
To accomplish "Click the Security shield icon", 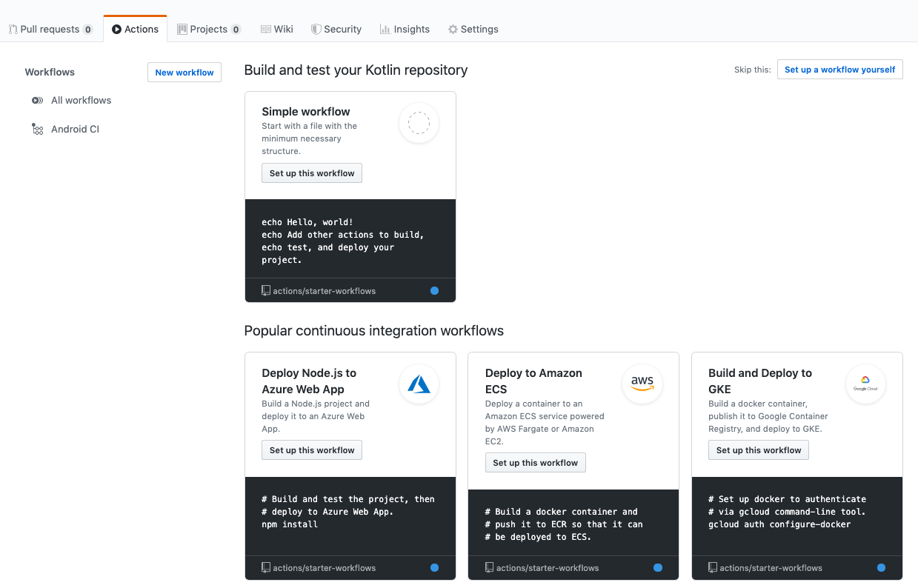I will [x=316, y=29].
